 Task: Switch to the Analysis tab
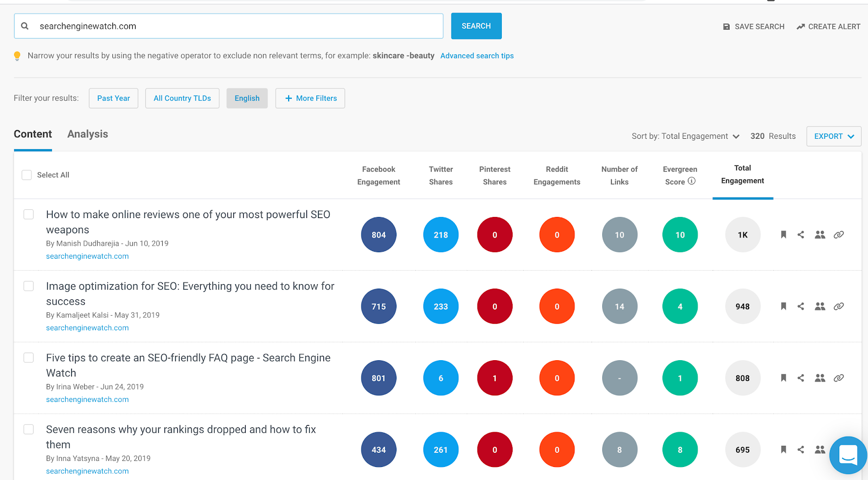click(88, 134)
